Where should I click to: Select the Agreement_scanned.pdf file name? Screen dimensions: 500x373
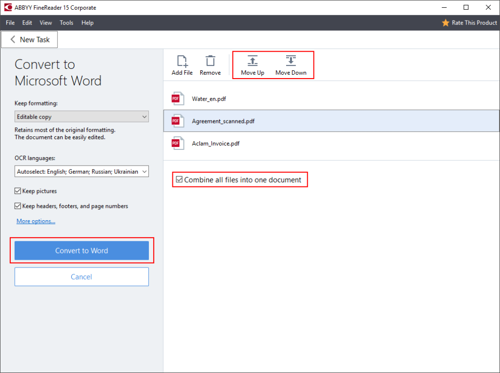[x=223, y=121]
